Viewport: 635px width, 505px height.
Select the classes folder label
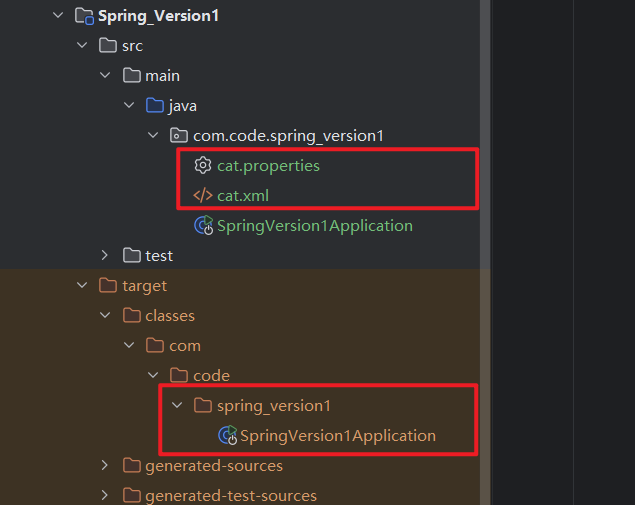tap(170, 316)
